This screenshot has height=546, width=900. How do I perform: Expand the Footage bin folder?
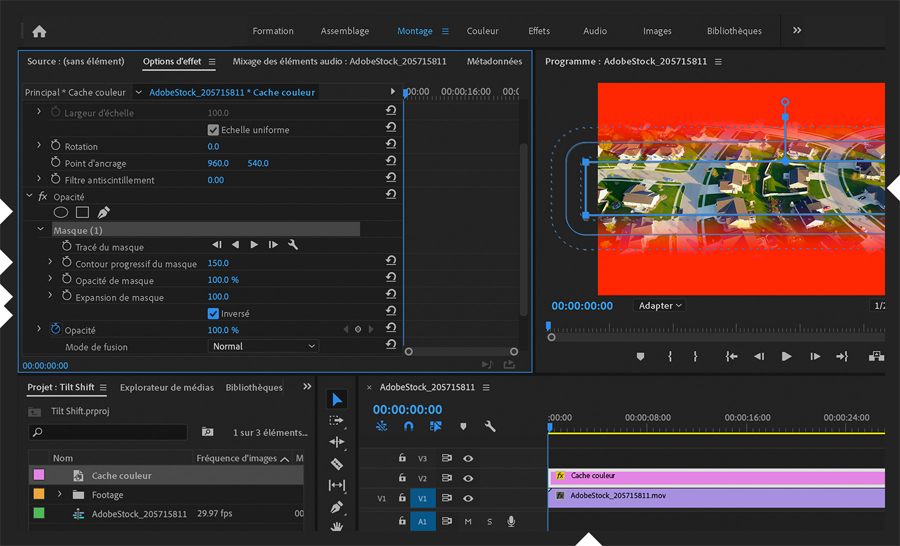point(59,495)
